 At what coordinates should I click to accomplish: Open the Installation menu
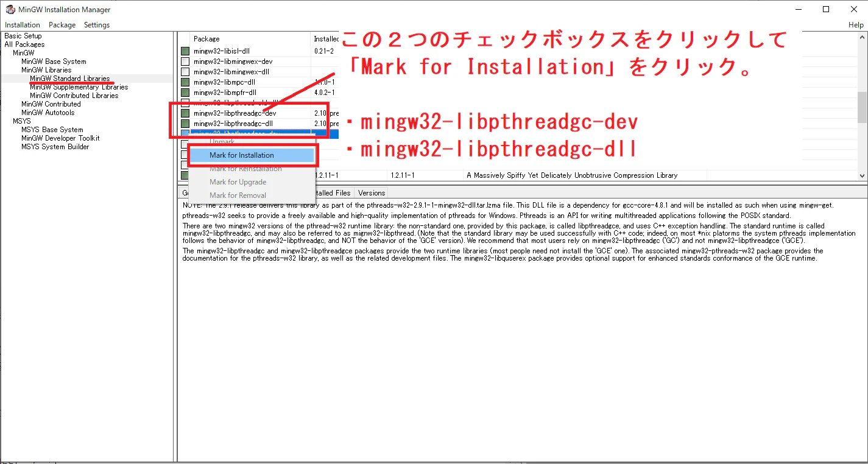pos(23,25)
